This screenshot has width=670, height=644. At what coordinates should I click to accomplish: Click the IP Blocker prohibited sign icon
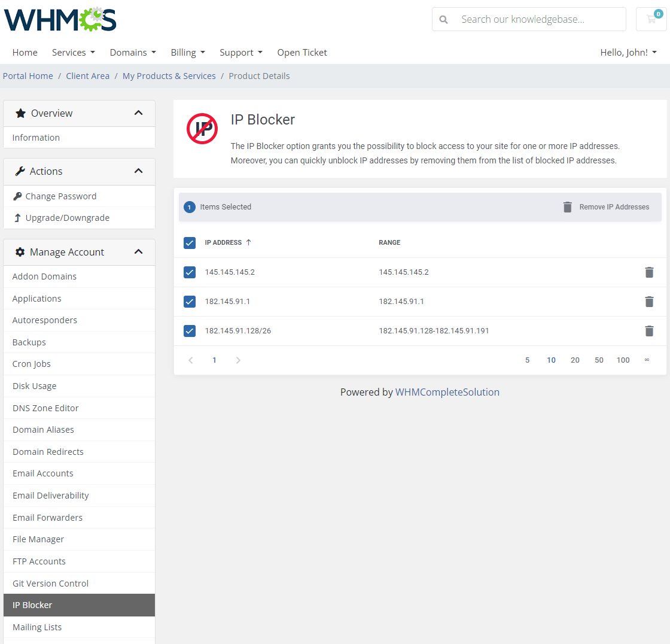click(202, 129)
